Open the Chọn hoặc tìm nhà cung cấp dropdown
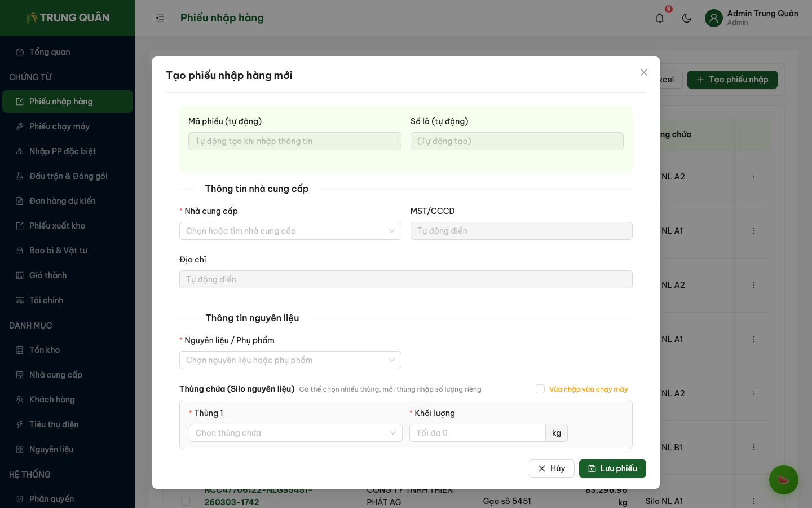This screenshot has width=812, height=508. tap(290, 231)
